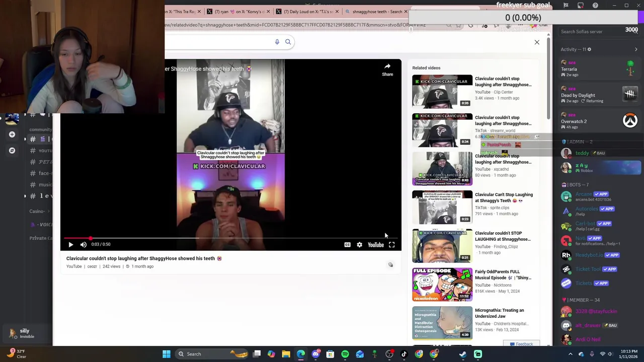The width and height of the screenshot is (644, 362).
Task: Click the Windows taskbar Search box
Action: (211, 354)
